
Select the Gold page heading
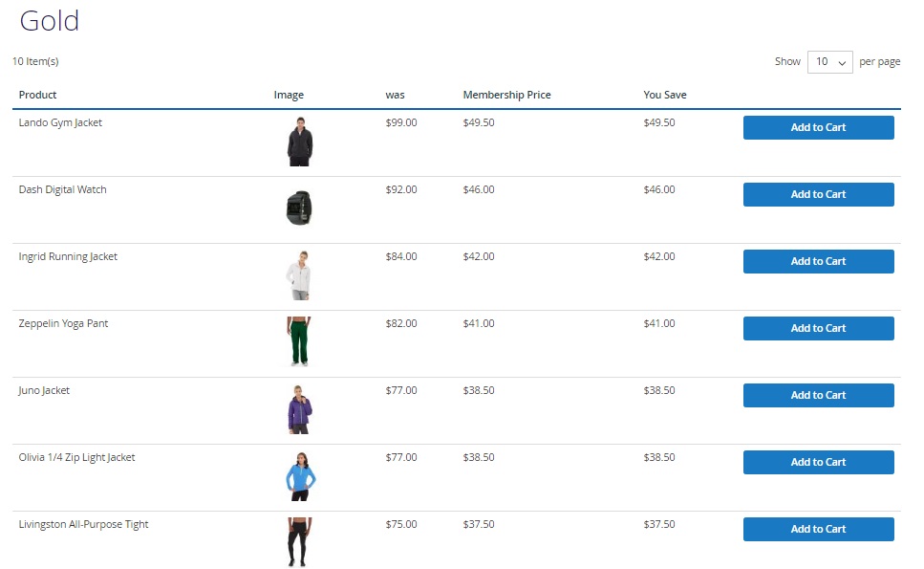pos(49,21)
